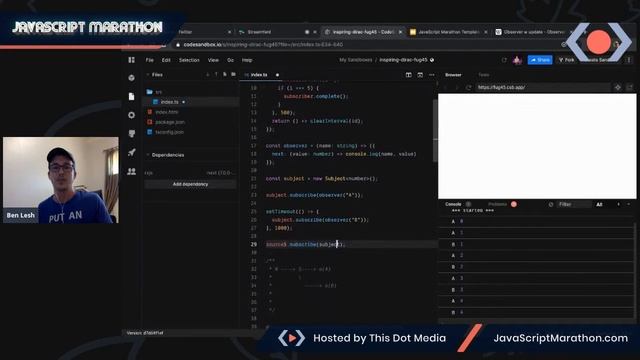640x360 pixels.
Task: Switch to Observer w update browser tab
Action: coord(534,32)
